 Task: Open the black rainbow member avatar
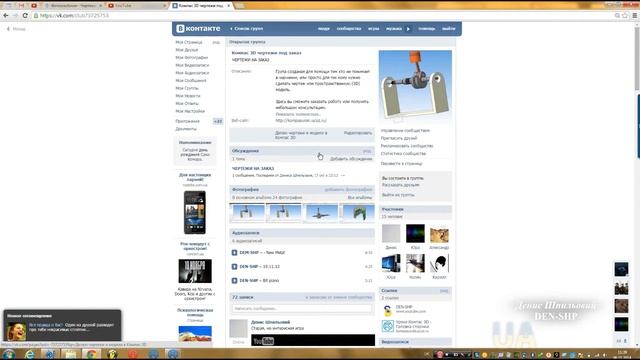pyautogui.click(x=415, y=233)
